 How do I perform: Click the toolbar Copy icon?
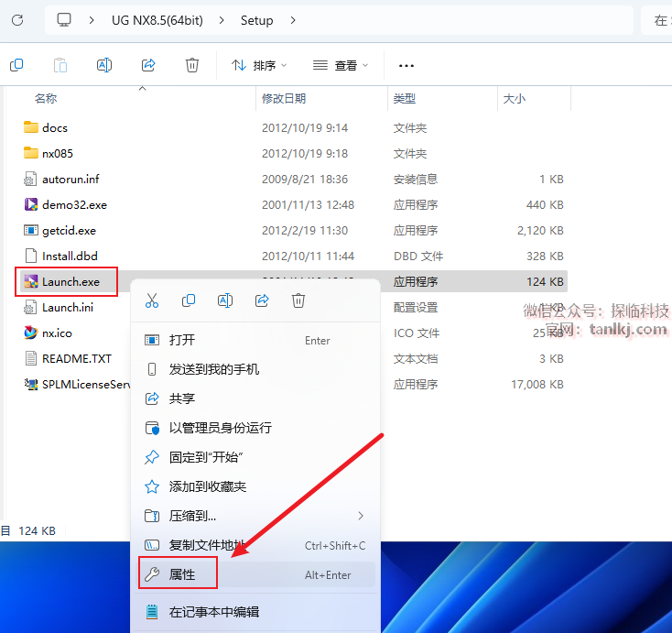16,65
